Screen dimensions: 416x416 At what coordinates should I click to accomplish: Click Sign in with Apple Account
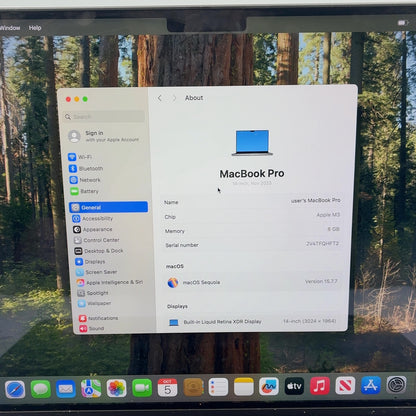point(104,136)
